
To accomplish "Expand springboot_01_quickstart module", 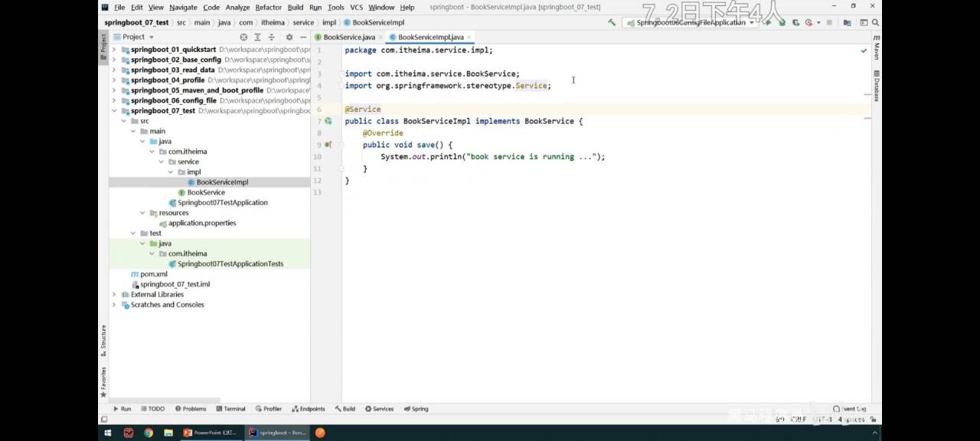I will coord(114,50).
